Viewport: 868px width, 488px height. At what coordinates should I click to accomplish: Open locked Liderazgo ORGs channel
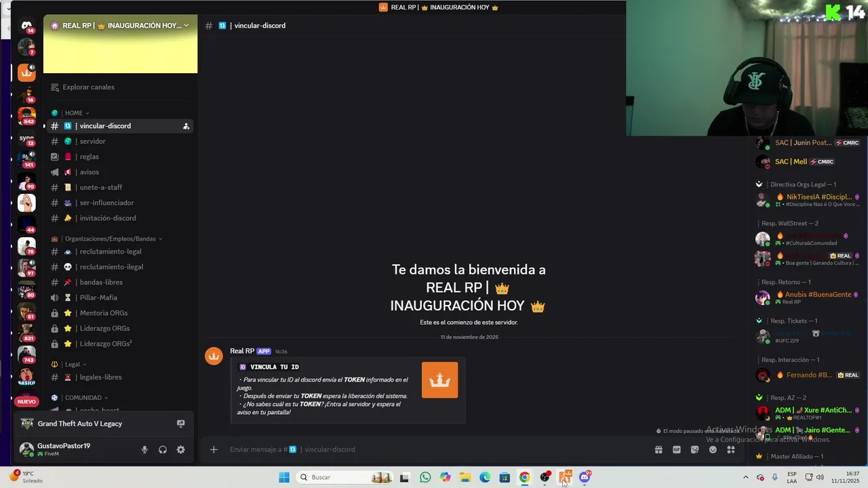point(120,329)
